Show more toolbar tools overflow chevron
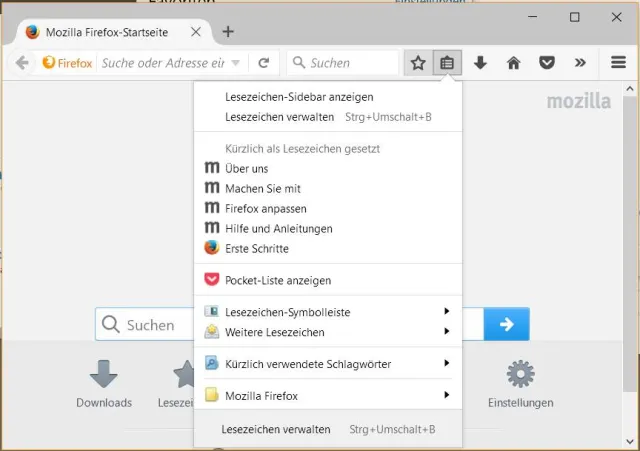This screenshot has width=640, height=451. tap(580, 63)
